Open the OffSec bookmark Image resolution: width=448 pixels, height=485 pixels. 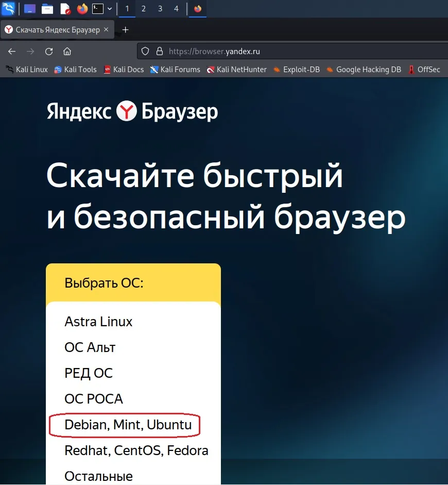click(424, 70)
